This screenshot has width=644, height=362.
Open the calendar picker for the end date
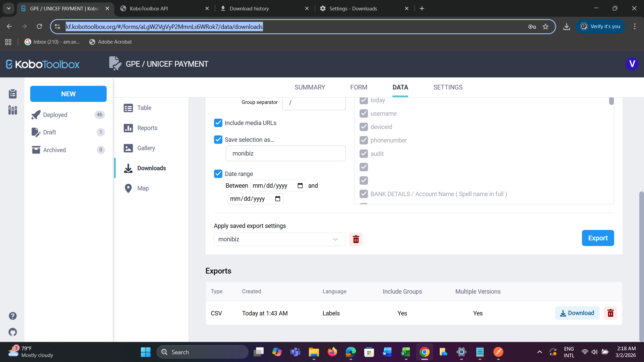pyautogui.click(x=278, y=199)
